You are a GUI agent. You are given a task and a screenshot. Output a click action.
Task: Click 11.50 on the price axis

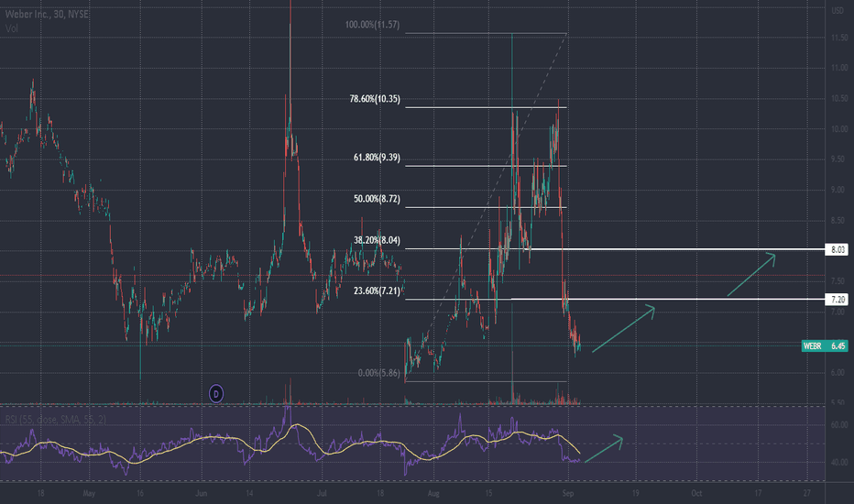pos(838,38)
